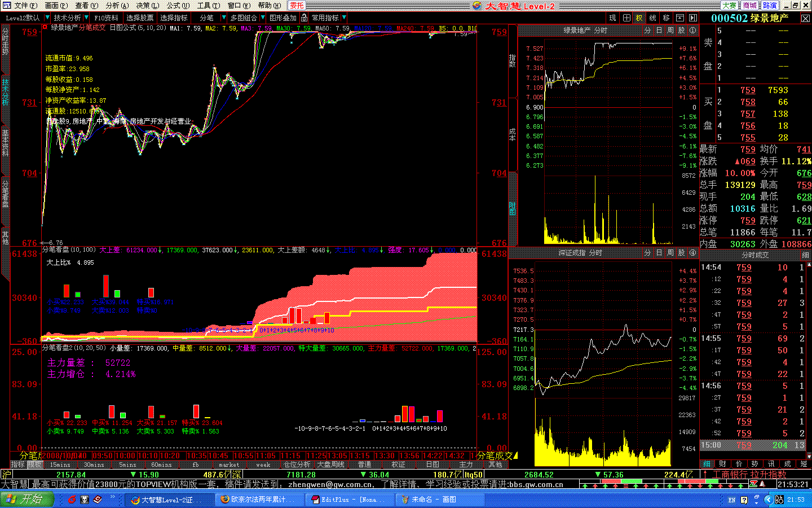Click the 移 (move) toolbar icon

click(x=666, y=18)
